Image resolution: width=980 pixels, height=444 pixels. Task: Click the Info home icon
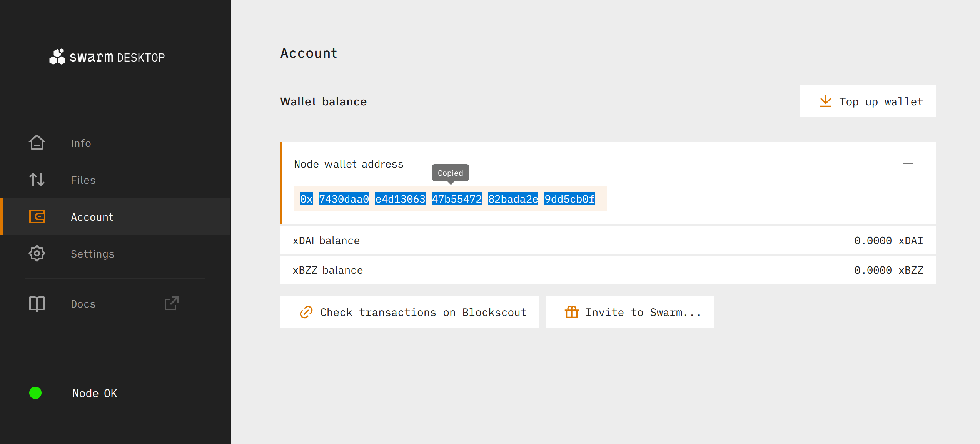pyautogui.click(x=37, y=143)
